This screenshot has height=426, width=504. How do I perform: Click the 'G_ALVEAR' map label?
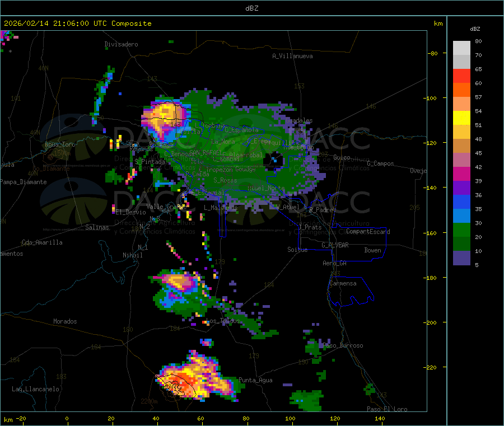(x=335, y=245)
